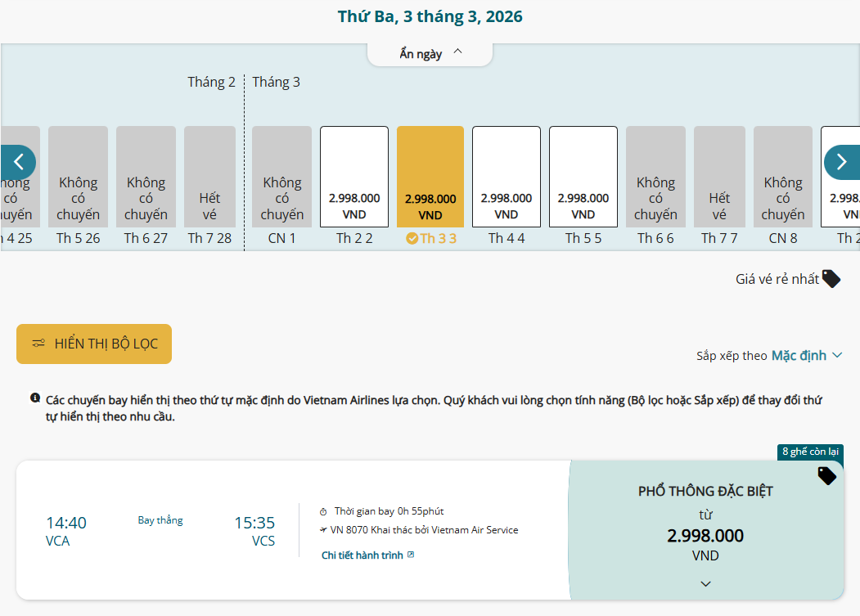860x616 pixels.
Task: Click the previous dates left arrow
Action: 18,162
